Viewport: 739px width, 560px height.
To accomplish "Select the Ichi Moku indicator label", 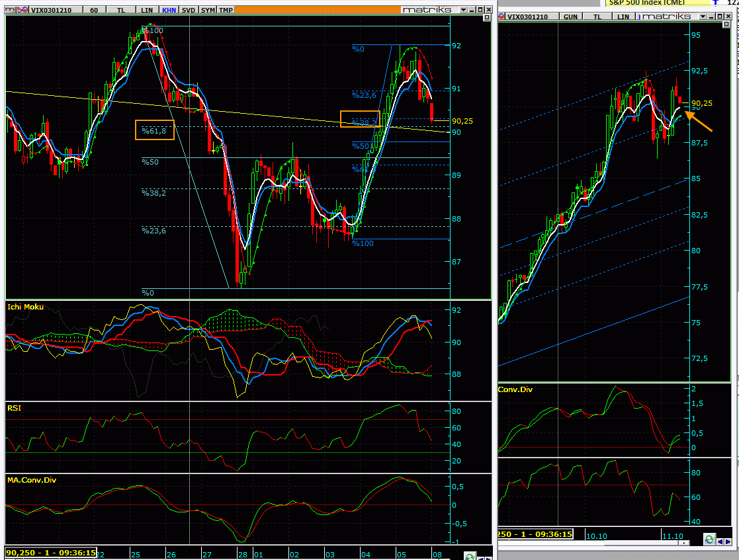I will 25,307.
